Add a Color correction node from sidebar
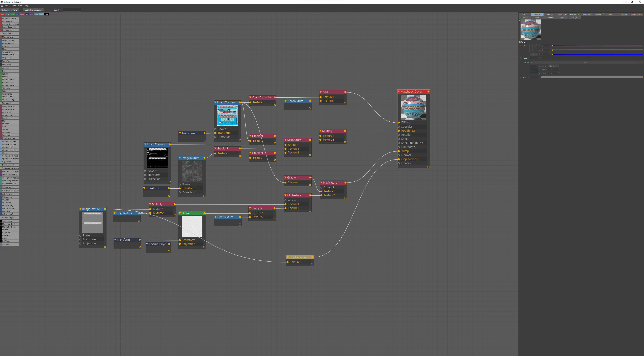The width and height of the screenshot is (644, 356). coord(10,110)
